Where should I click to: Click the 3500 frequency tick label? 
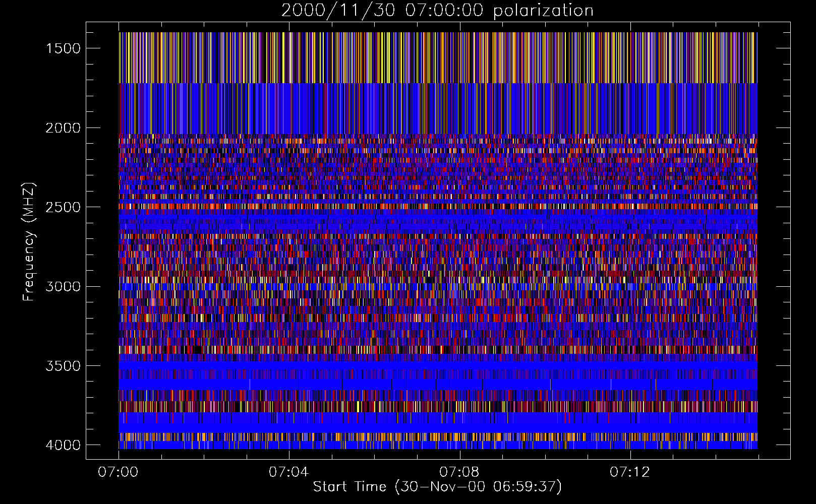pos(63,366)
